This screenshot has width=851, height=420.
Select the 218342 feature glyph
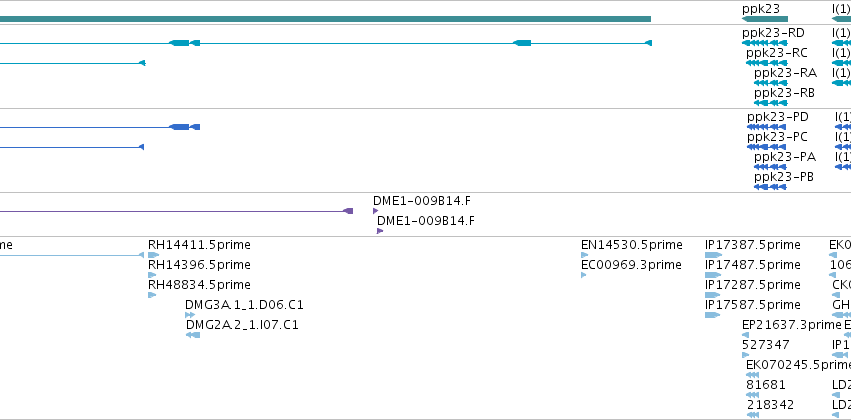tap(752, 415)
